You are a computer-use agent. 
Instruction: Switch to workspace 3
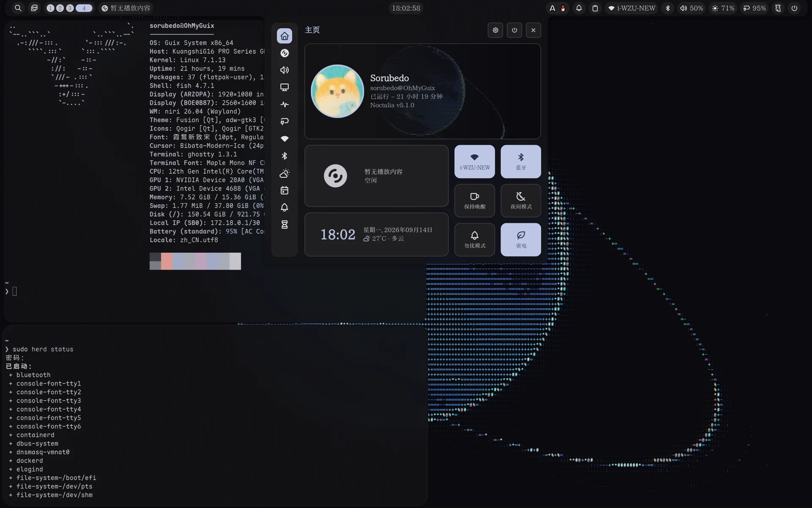pos(70,8)
